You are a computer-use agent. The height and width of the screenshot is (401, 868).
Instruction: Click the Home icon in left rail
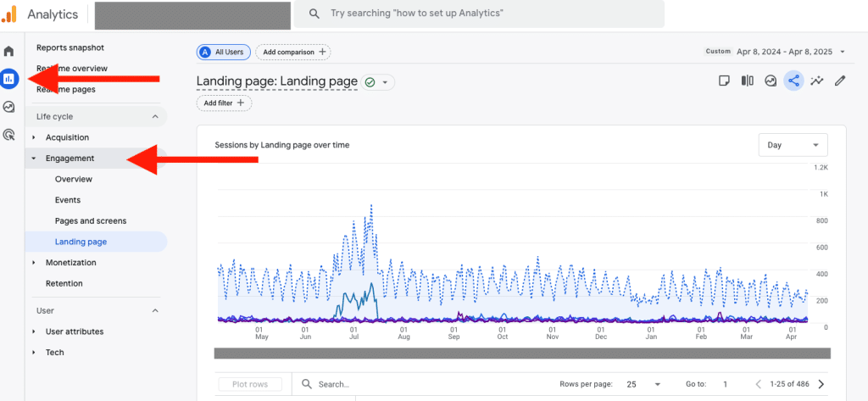coord(9,51)
